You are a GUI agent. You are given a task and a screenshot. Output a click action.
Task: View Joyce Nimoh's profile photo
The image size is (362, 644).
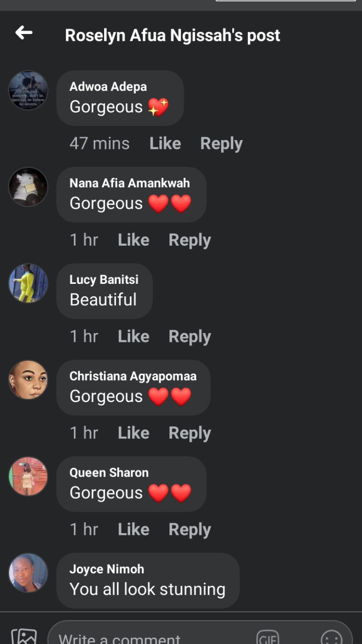28,573
